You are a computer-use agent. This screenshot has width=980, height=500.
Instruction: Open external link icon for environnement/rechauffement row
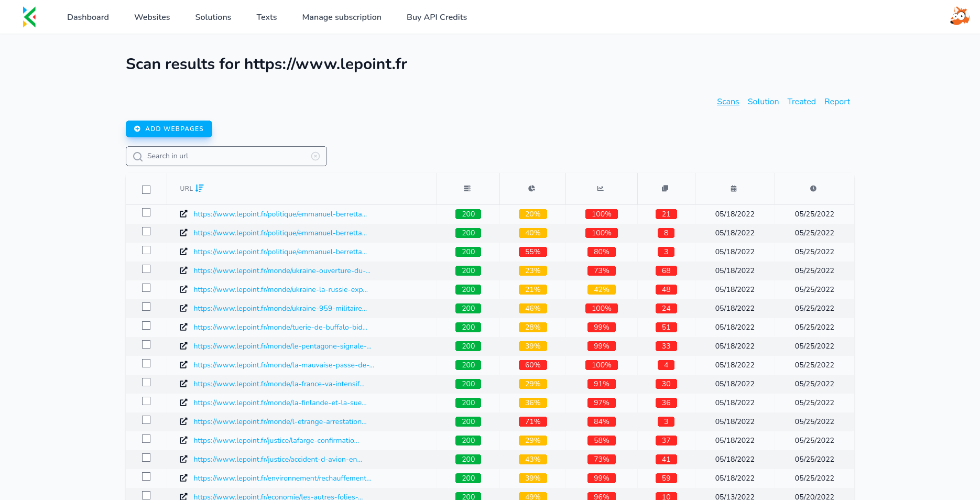point(183,478)
